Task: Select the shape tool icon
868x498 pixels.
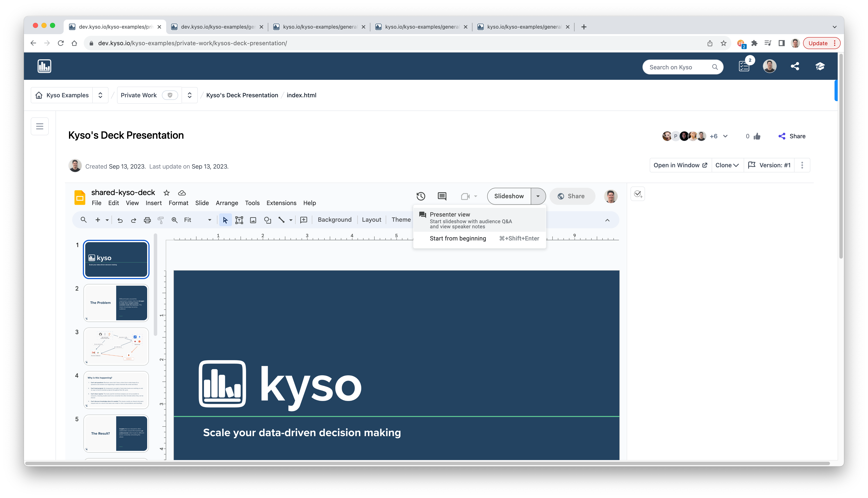Action: [267, 220]
